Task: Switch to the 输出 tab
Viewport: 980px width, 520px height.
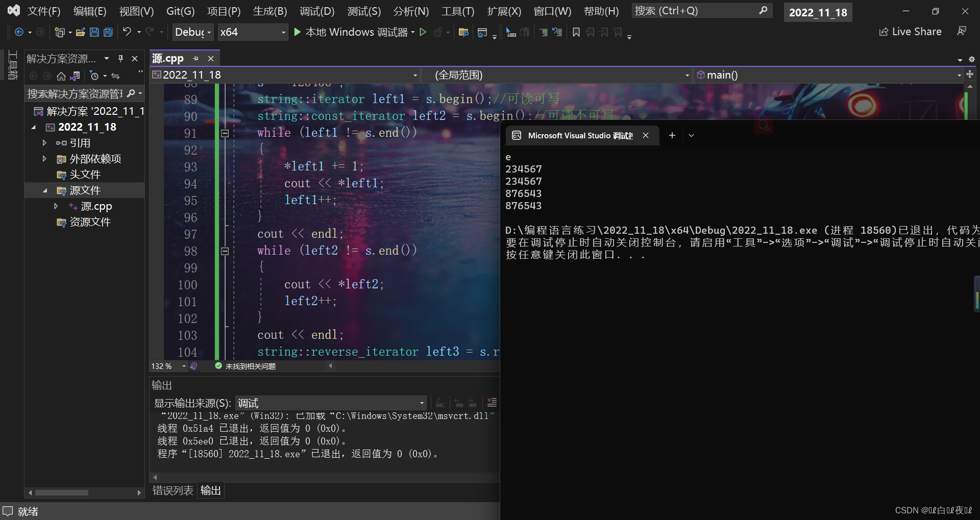Action: pyautogui.click(x=210, y=490)
